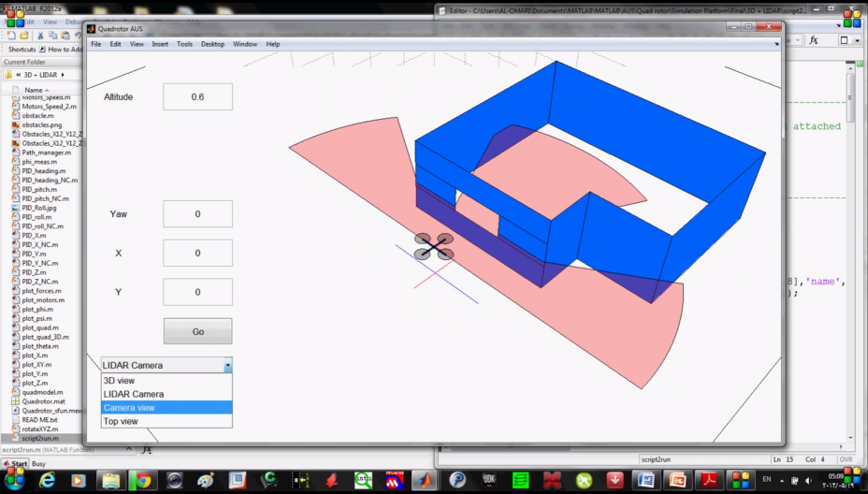The image size is (868, 494).
Task: Click the fx function icon in Editor window
Action: [813, 40]
